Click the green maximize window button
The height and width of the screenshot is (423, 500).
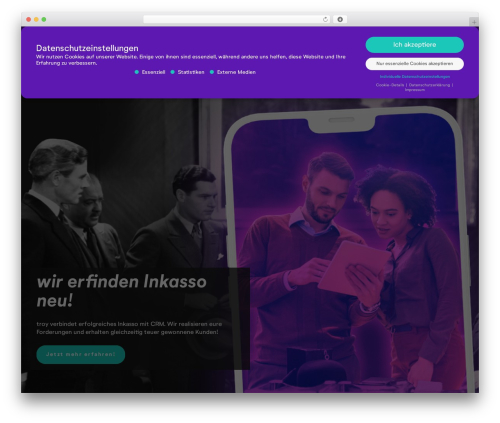44,19
